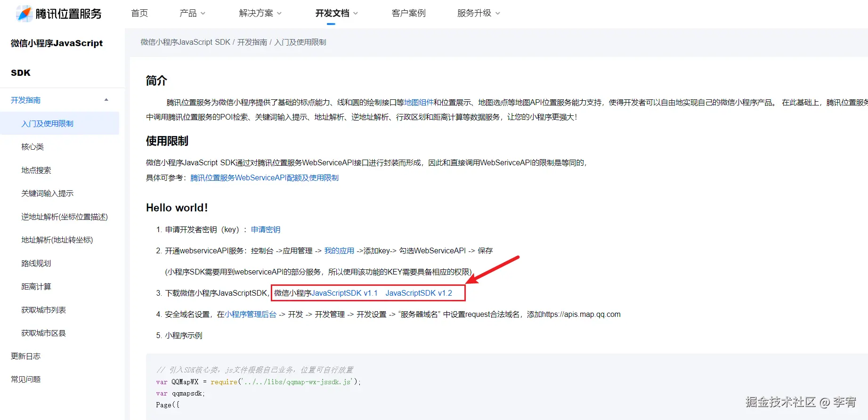
Task: Expand the 产品 dropdown chevron
Action: (x=203, y=14)
